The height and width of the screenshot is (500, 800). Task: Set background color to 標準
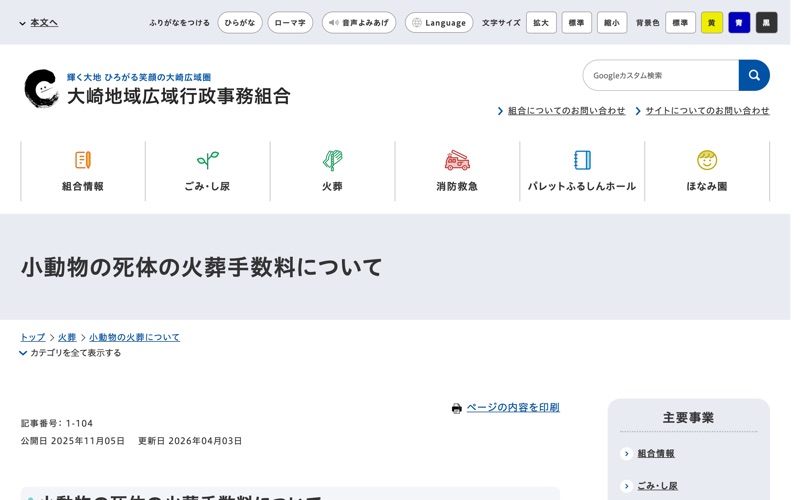(x=680, y=23)
